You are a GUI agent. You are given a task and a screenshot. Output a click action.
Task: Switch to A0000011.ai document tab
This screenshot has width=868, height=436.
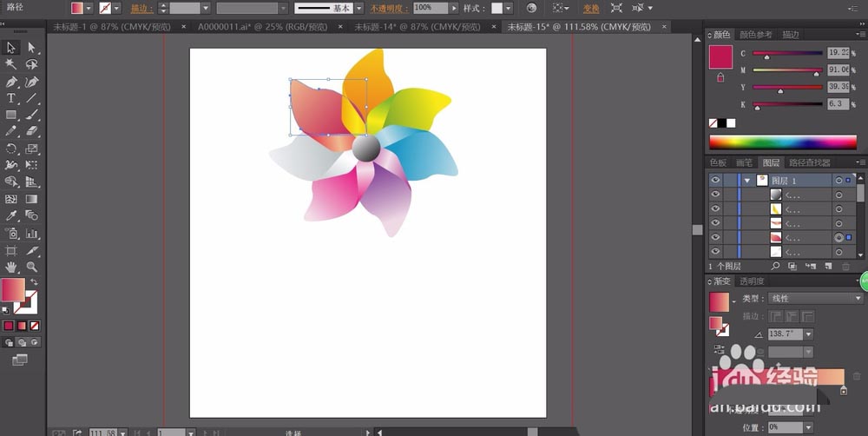[x=262, y=27]
